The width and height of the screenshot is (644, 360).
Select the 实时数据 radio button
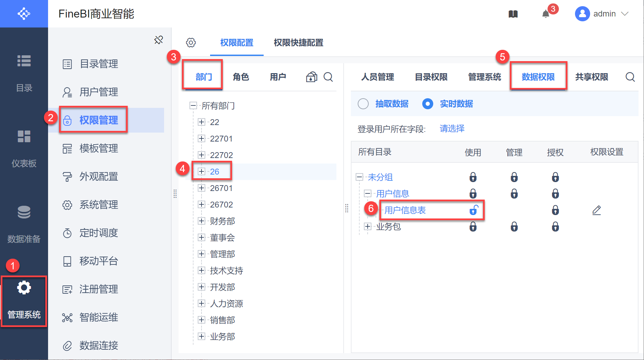pos(428,104)
